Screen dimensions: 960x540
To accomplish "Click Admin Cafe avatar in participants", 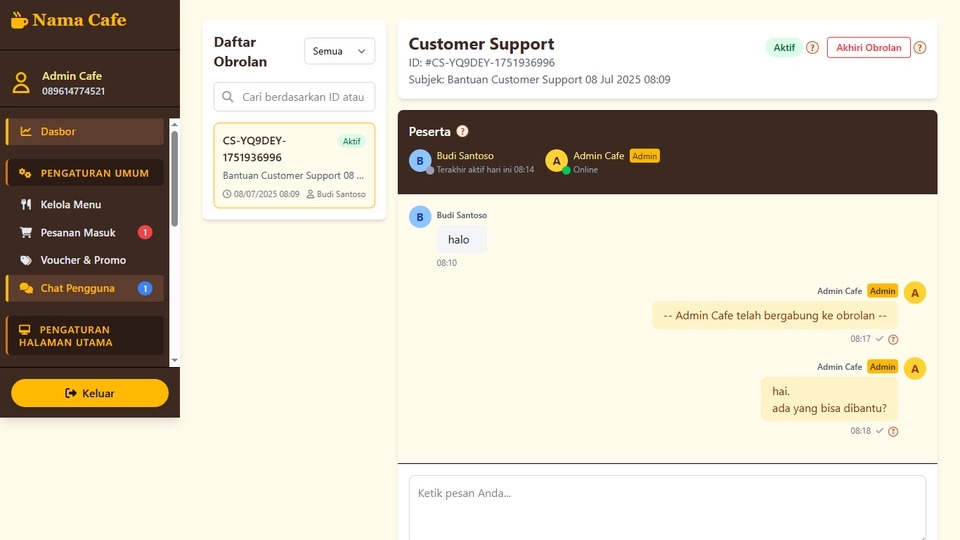I will point(556,160).
